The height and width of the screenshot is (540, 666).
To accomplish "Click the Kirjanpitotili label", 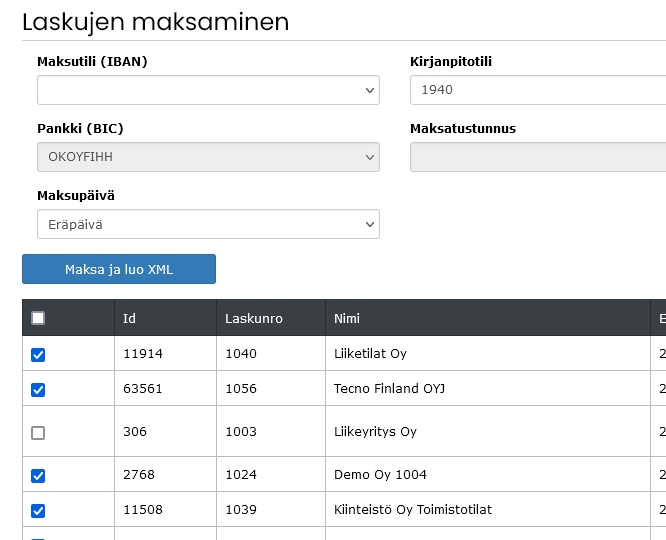I will pos(451,62).
